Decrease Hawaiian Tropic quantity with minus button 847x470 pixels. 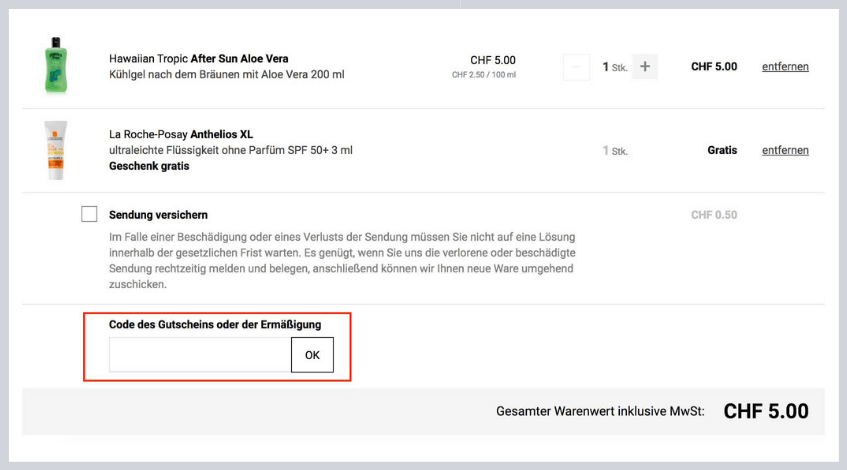tap(576, 67)
